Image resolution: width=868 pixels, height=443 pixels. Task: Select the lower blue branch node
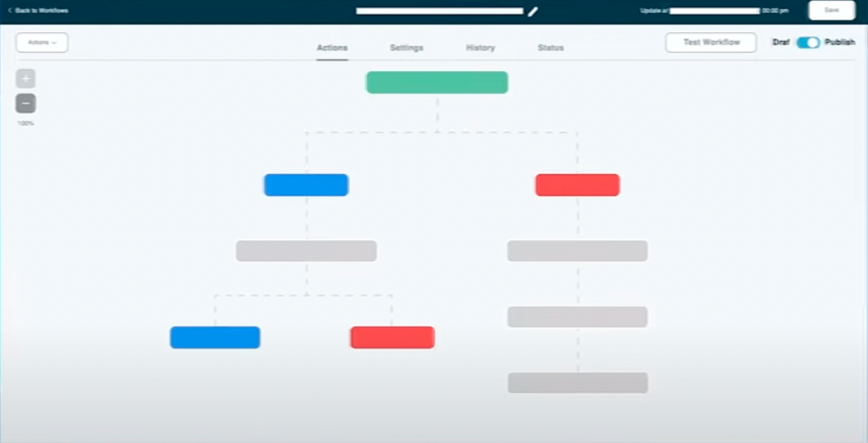[215, 337]
